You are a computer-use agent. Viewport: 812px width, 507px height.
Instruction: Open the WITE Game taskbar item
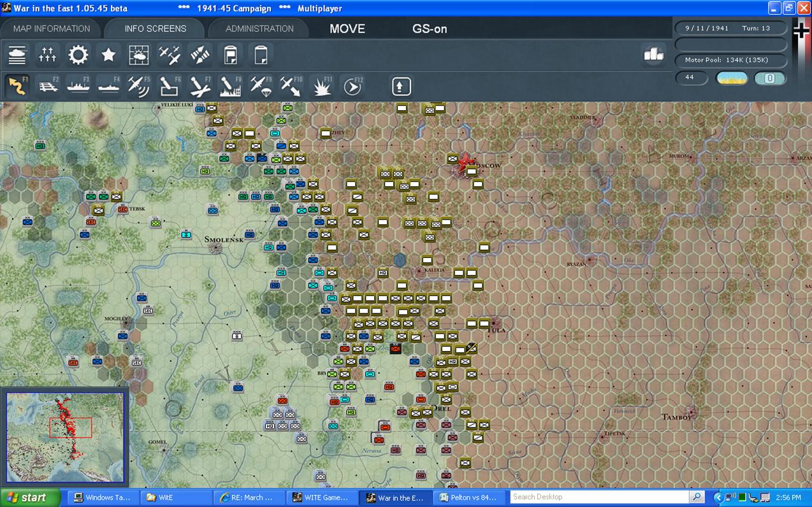click(x=321, y=497)
